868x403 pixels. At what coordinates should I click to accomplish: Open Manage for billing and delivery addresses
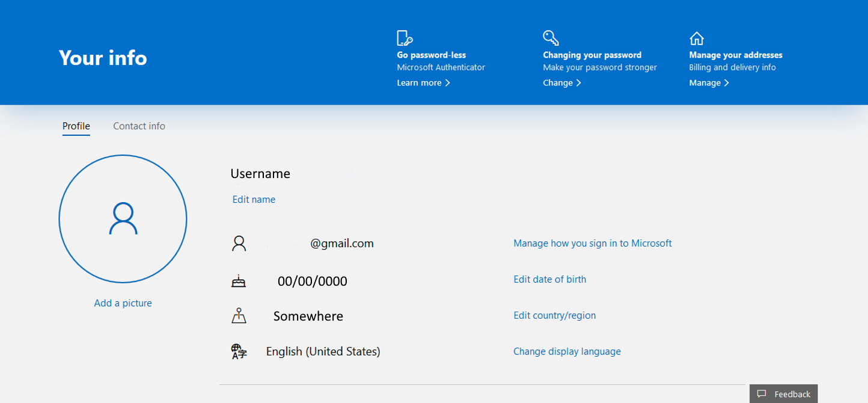click(709, 83)
